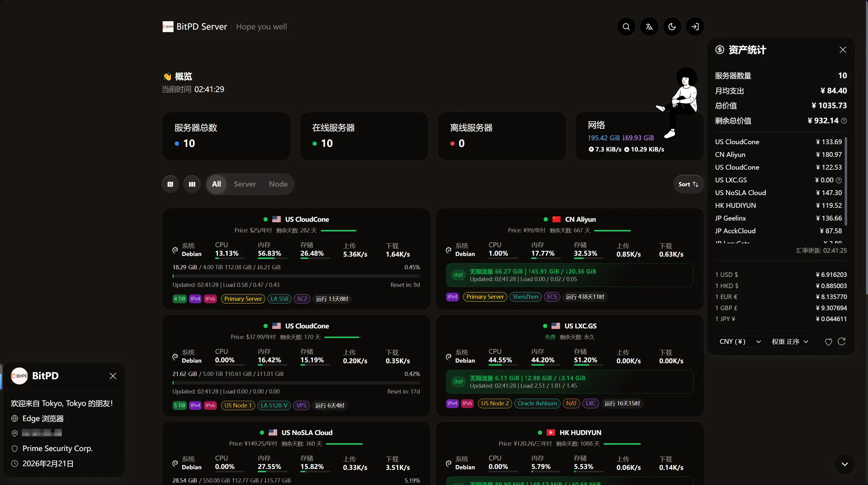Toggle the column layout view button

pyautogui.click(x=192, y=184)
